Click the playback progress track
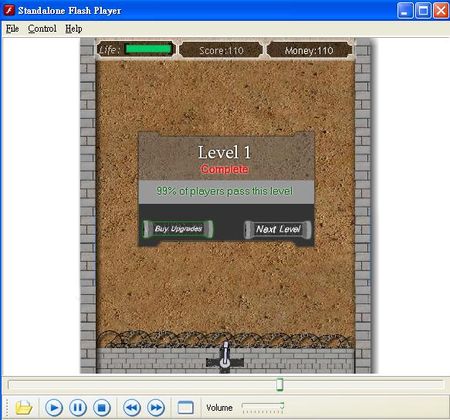 click(226, 385)
